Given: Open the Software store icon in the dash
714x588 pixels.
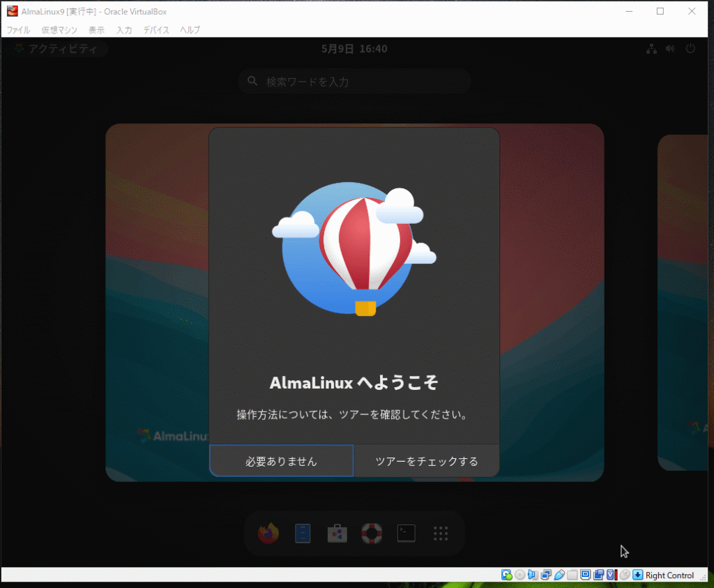Looking at the screenshot, I should pos(337,534).
